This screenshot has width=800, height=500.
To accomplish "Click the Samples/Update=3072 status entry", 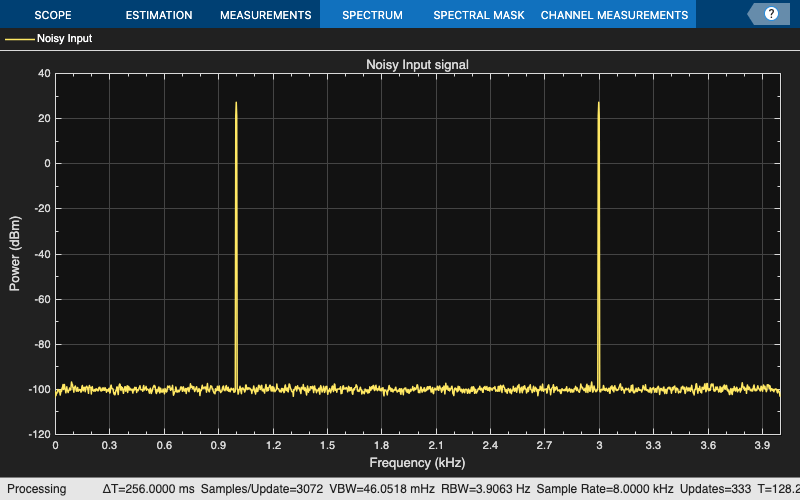I will click(x=262, y=489).
